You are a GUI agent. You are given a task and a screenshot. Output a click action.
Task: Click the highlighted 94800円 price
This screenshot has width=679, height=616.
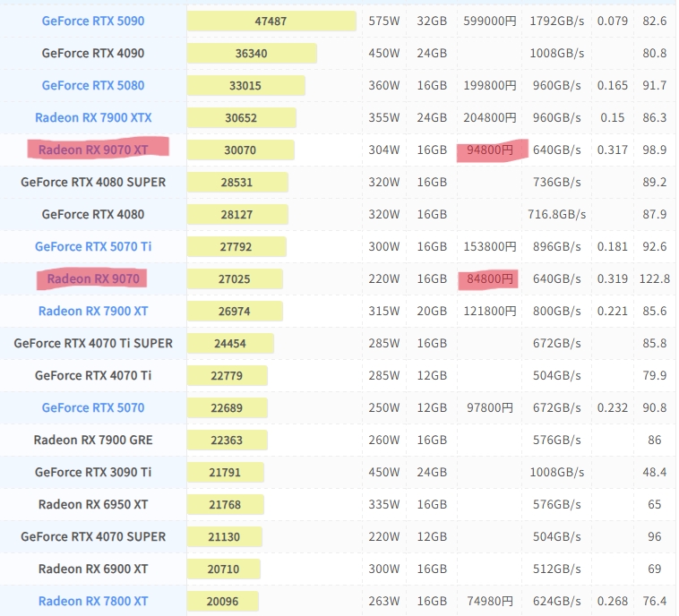pyautogui.click(x=490, y=150)
